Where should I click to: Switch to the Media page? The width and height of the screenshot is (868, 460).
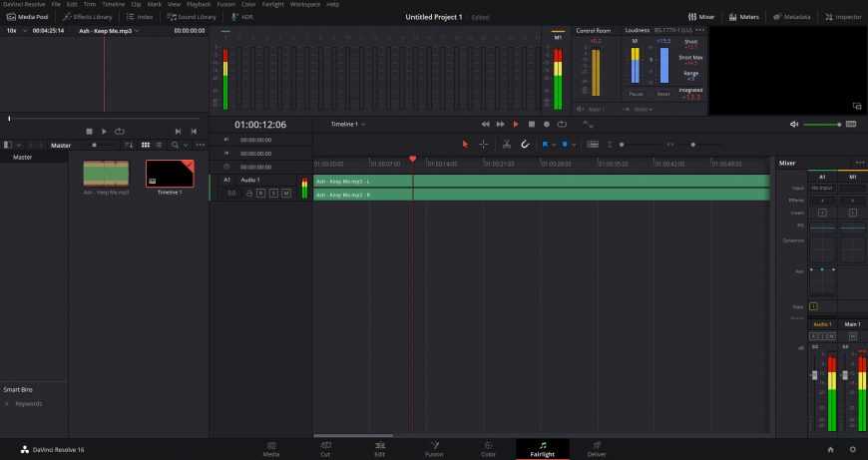tap(271, 449)
